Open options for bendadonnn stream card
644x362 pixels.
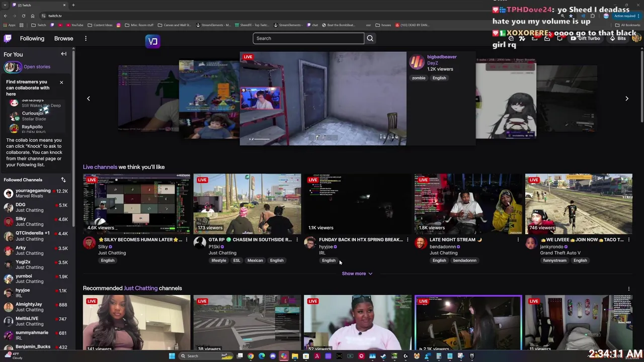coord(518,240)
